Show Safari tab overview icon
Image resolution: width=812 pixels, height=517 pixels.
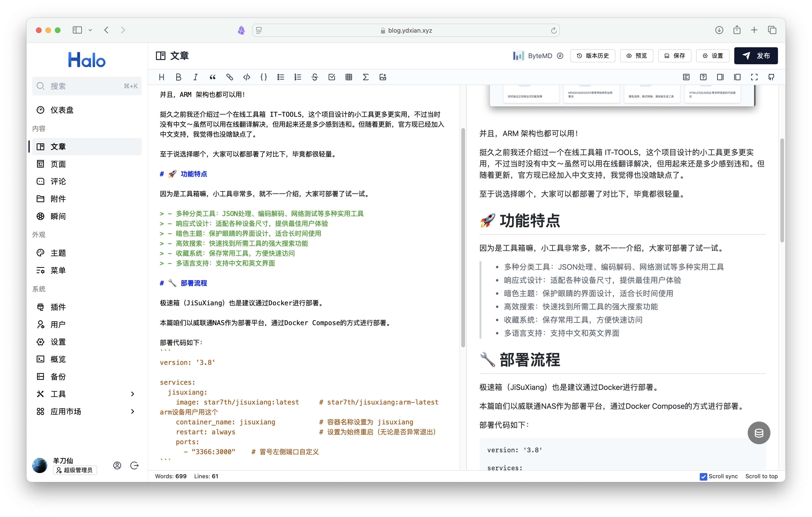pyautogui.click(x=772, y=30)
